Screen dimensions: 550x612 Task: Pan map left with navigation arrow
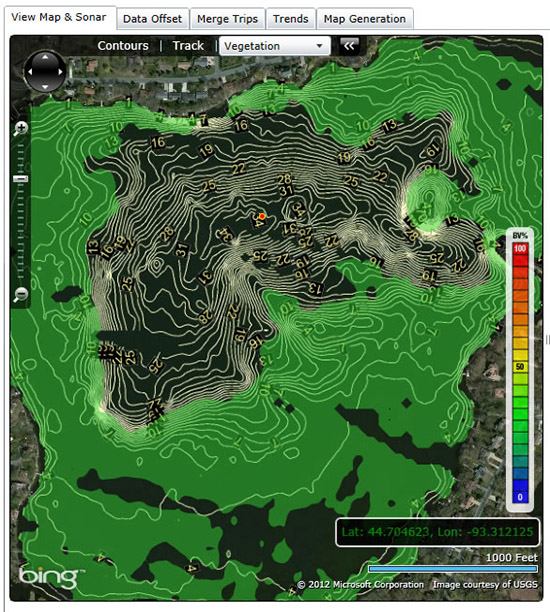click(x=30, y=72)
